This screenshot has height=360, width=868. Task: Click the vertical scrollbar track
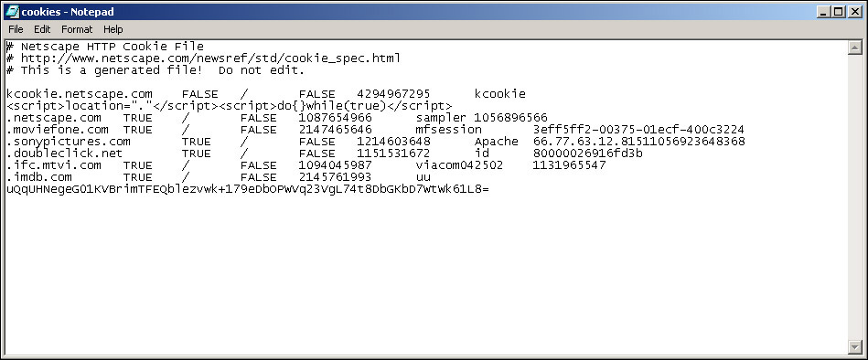tap(855, 197)
